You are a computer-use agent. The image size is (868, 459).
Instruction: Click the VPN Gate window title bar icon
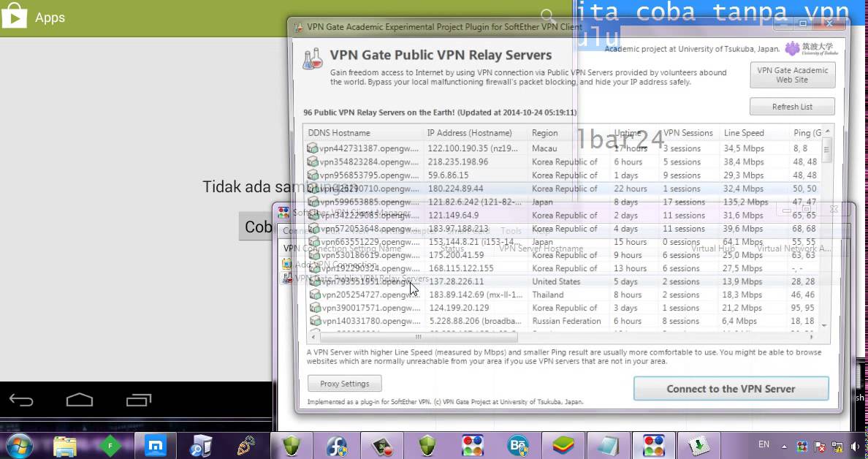298,27
